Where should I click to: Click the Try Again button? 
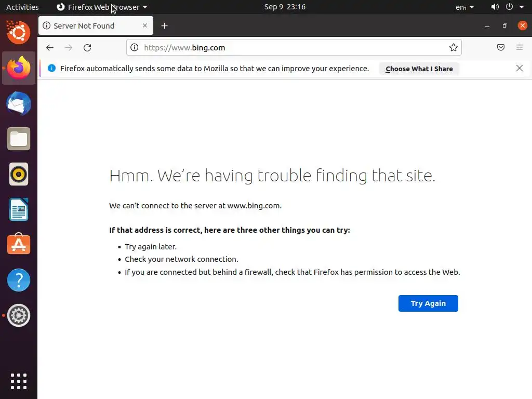click(x=428, y=303)
